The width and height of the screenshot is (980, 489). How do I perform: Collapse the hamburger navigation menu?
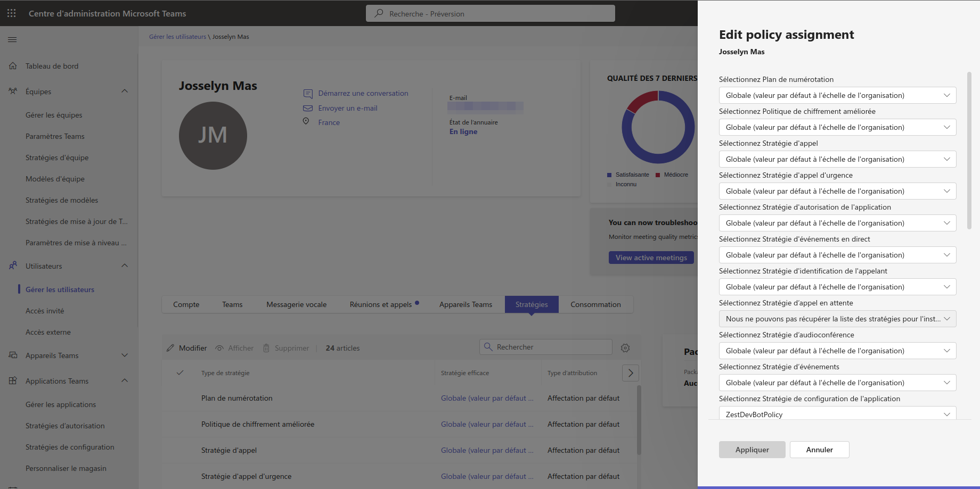(12, 39)
